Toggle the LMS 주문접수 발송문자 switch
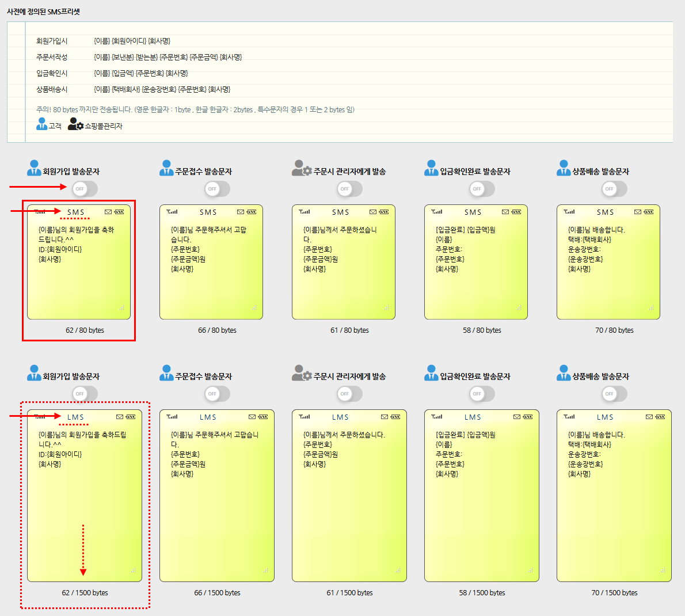 coord(217,394)
